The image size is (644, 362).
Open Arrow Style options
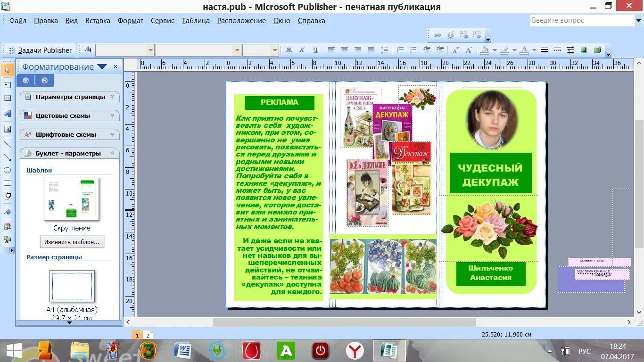(x=570, y=50)
